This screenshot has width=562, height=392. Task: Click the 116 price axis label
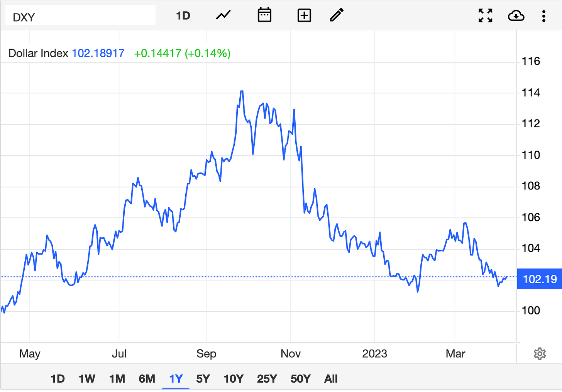tap(531, 61)
